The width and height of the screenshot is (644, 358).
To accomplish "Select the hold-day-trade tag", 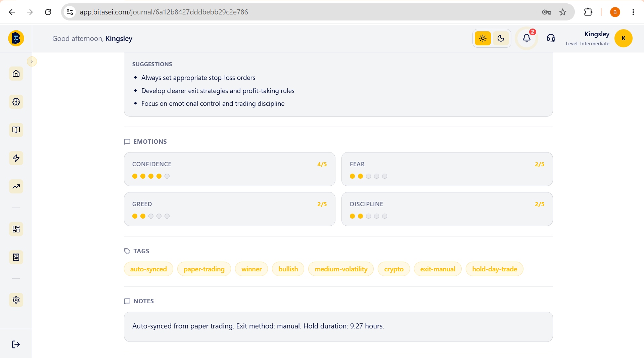I will click(x=495, y=269).
